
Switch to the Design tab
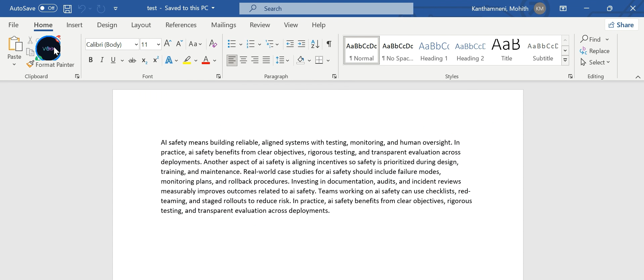[107, 25]
